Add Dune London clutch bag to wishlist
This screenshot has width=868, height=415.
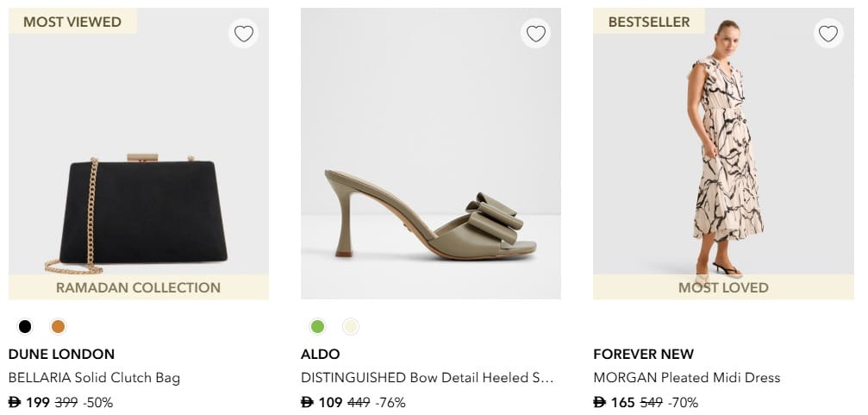click(244, 34)
